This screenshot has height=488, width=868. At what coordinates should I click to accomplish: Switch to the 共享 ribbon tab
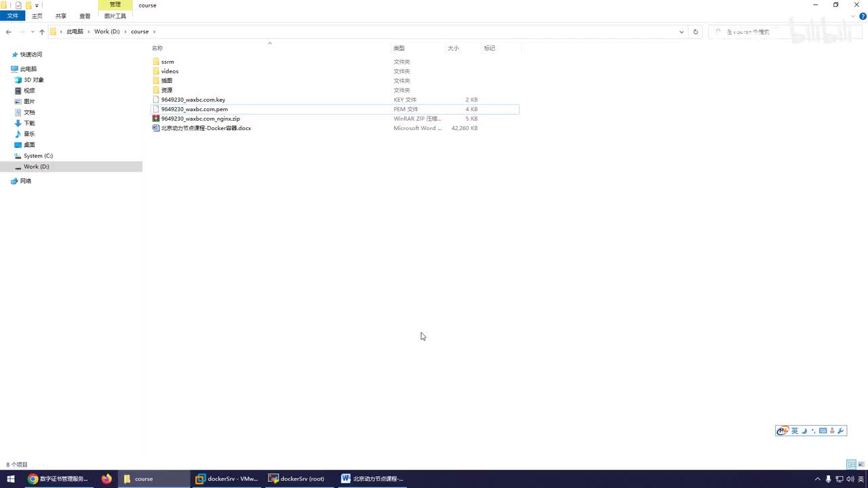61,16
